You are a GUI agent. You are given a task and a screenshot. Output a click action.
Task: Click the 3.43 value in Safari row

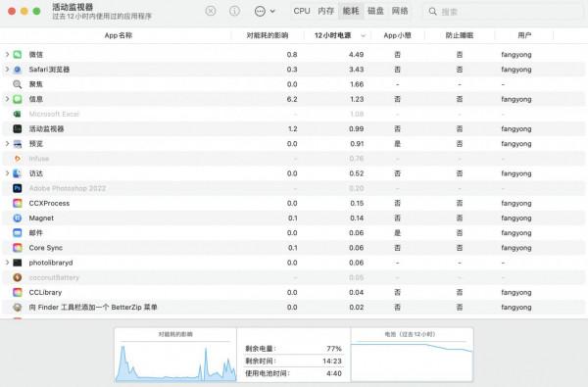point(357,70)
